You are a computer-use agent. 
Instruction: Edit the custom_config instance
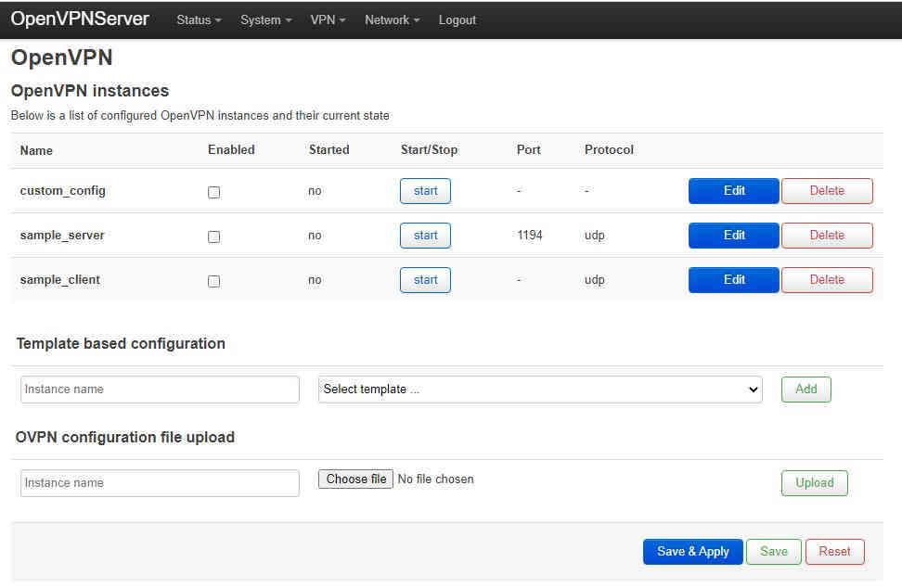tap(733, 191)
